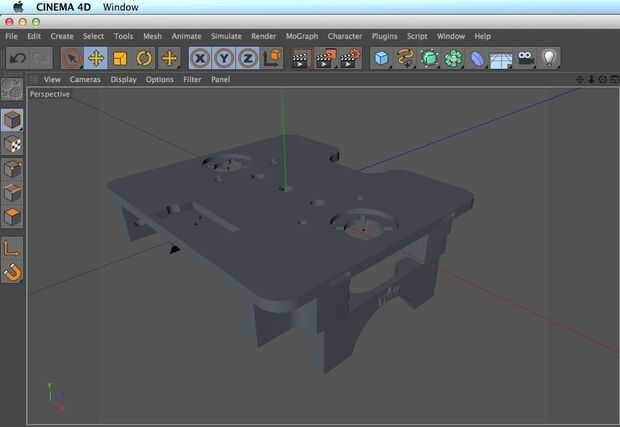Toggle the Texture mode checker cube
This screenshot has width=620, height=427.
point(12,144)
